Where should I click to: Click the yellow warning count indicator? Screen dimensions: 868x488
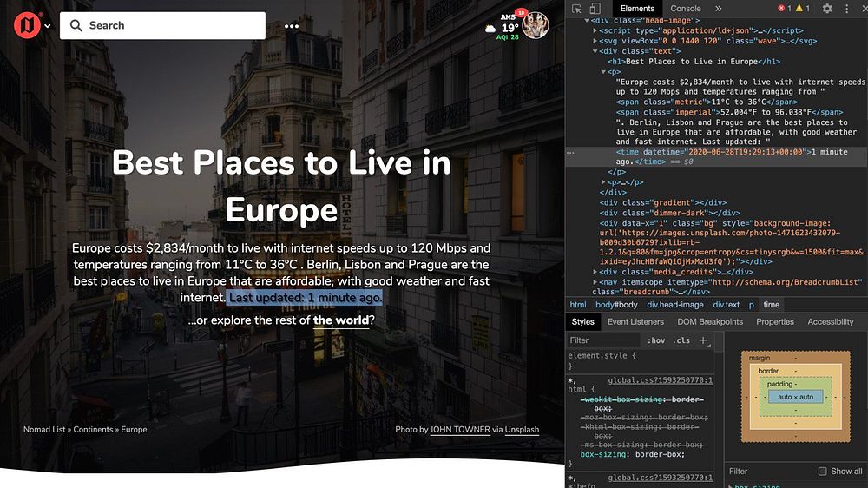[803, 9]
